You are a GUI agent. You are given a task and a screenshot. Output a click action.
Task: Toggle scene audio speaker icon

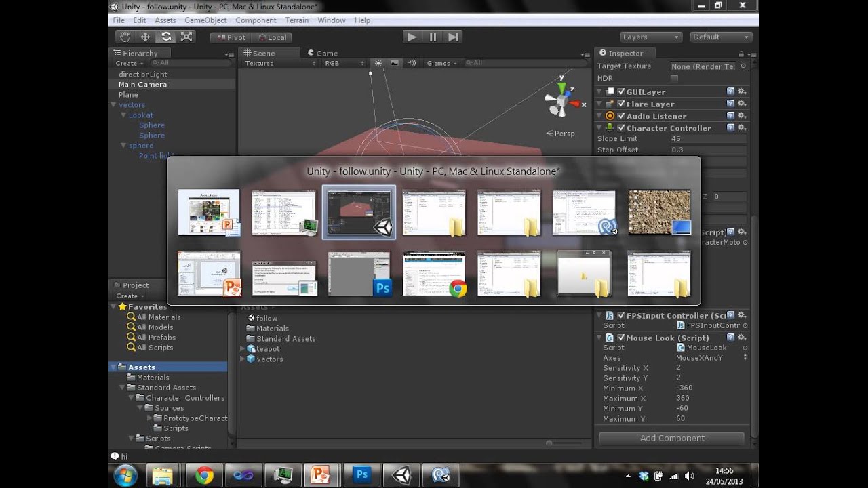click(x=411, y=63)
